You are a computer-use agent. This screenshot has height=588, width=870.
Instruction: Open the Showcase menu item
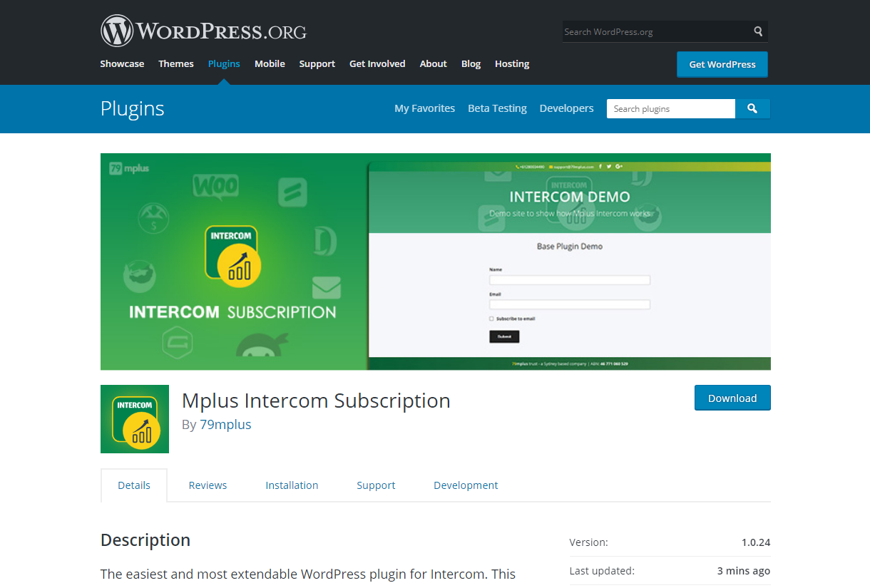(x=122, y=63)
